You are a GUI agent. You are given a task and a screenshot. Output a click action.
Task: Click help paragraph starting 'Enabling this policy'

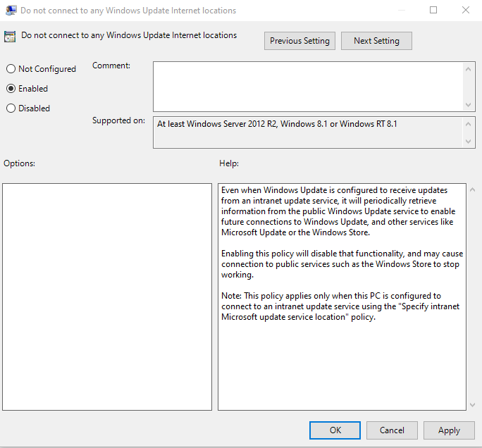pos(342,264)
